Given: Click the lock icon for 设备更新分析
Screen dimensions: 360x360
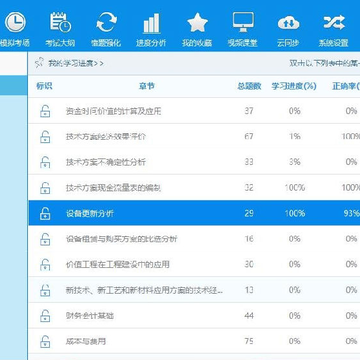Looking at the screenshot, I should pyautogui.click(x=45, y=213).
